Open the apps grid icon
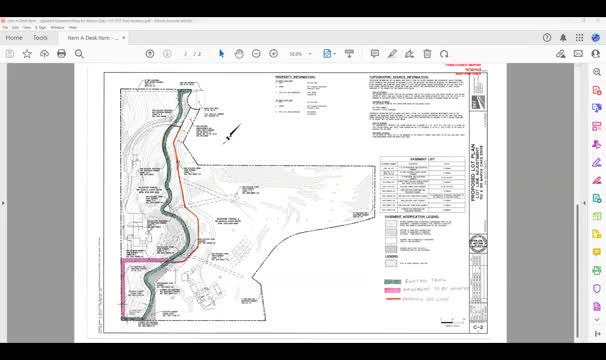The height and width of the screenshot is (360, 606). click(x=579, y=38)
